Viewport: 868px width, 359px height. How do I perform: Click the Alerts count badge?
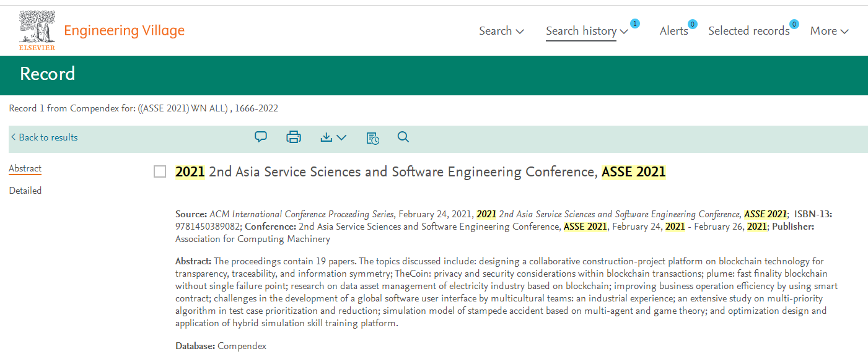coord(693,24)
